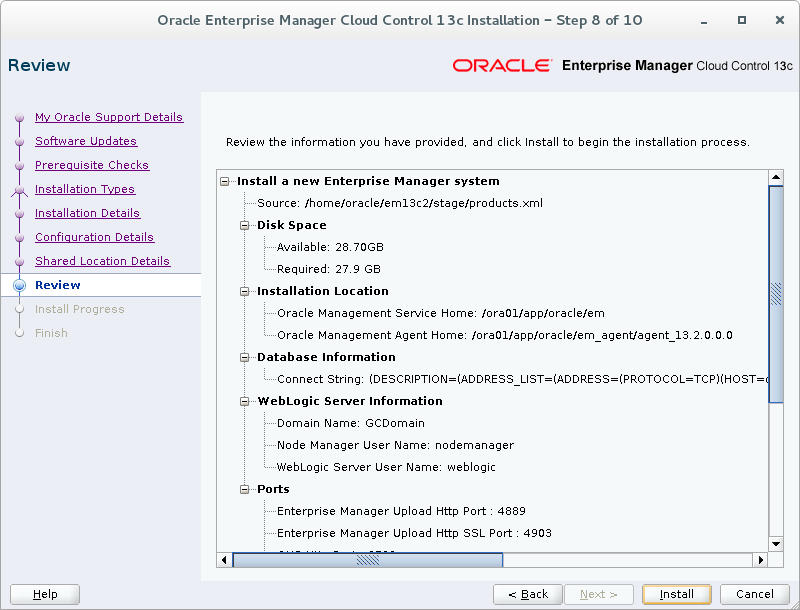This screenshot has width=800, height=610.
Task: Jump to the Installation Types step
Action: click(x=85, y=189)
